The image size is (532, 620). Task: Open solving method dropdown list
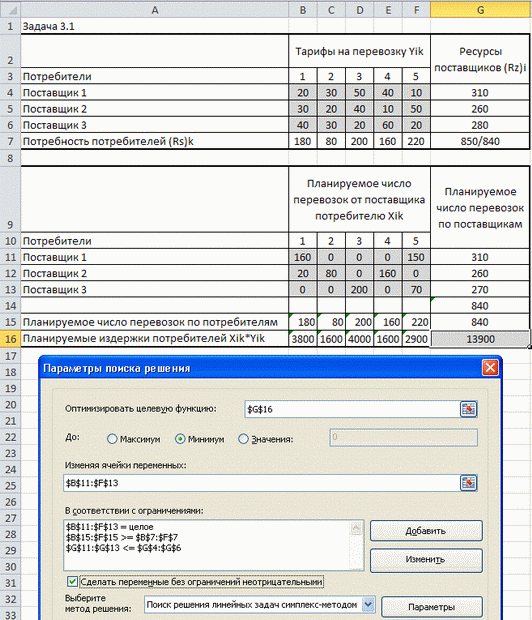[368, 604]
